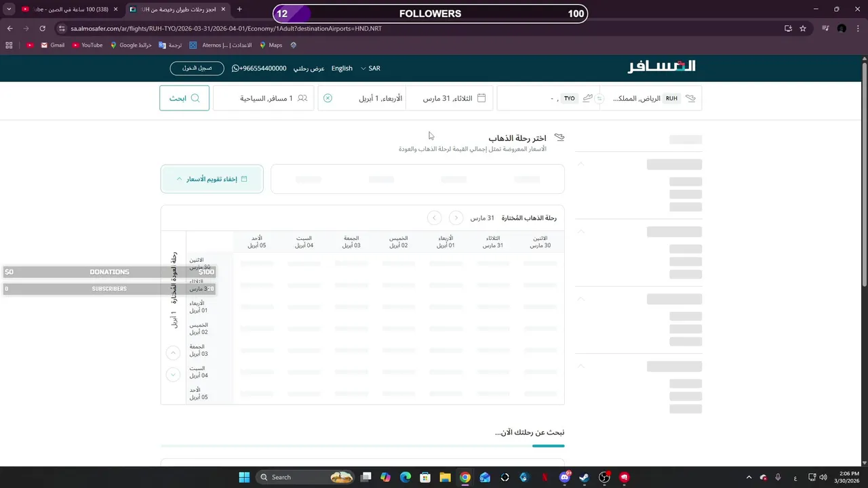Click the calendar icon in date field

481,98
